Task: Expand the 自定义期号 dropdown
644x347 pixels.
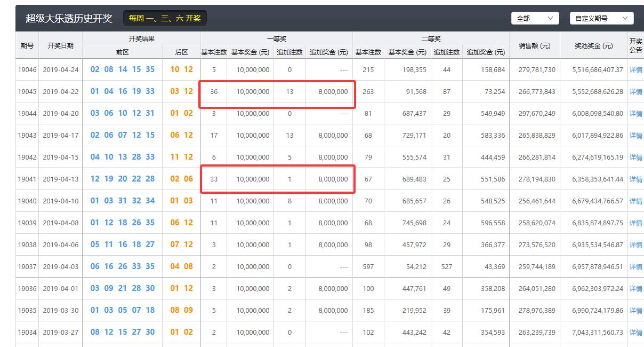Action: coord(601,18)
